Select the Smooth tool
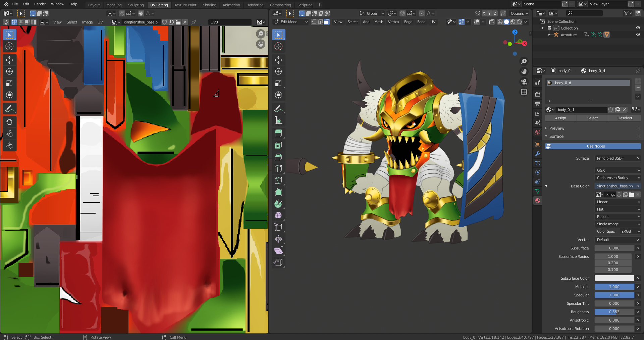This screenshot has height=340, width=644. (278, 215)
